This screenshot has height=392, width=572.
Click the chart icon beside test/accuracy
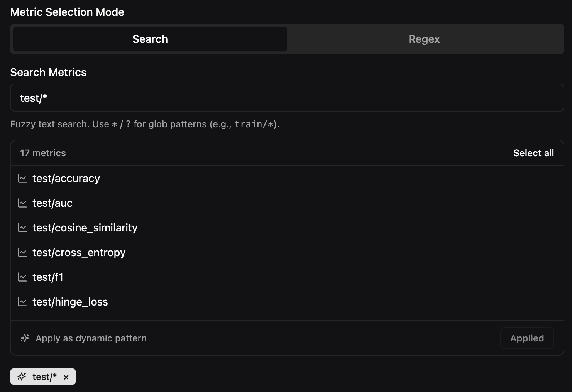pyautogui.click(x=22, y=178)
